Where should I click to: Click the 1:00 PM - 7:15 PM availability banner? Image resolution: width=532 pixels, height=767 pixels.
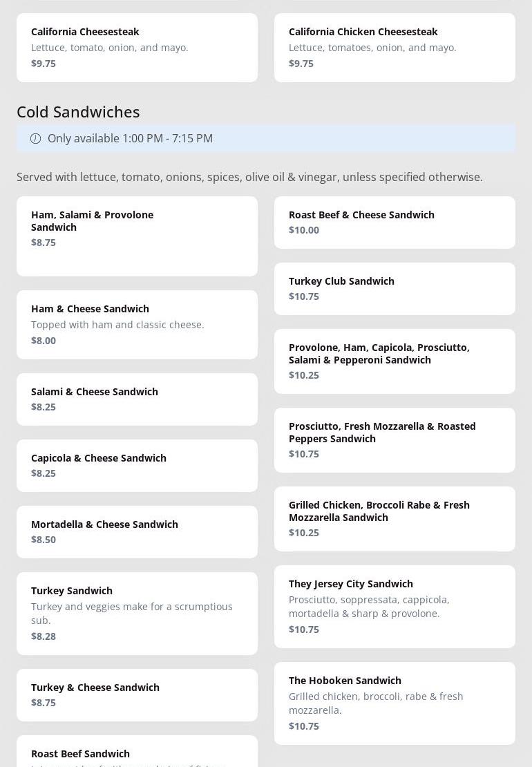[266, 138]
